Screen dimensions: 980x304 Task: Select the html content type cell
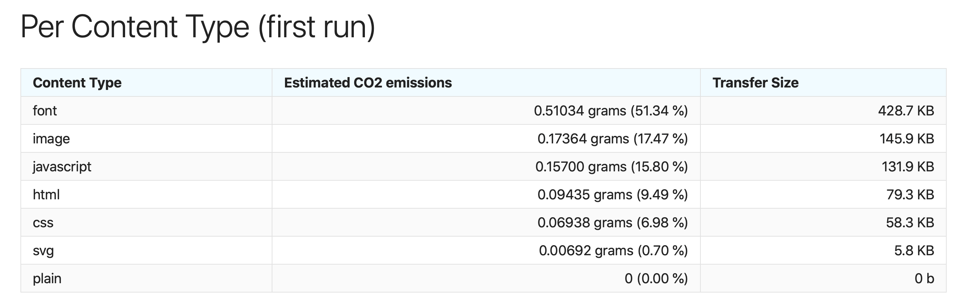(46, 194)
